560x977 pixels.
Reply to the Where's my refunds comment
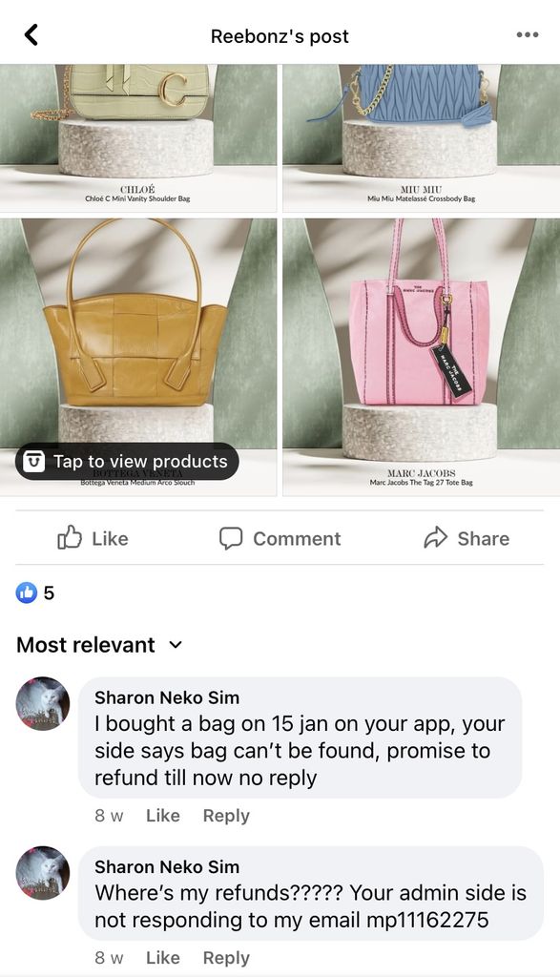pos(226,958)
